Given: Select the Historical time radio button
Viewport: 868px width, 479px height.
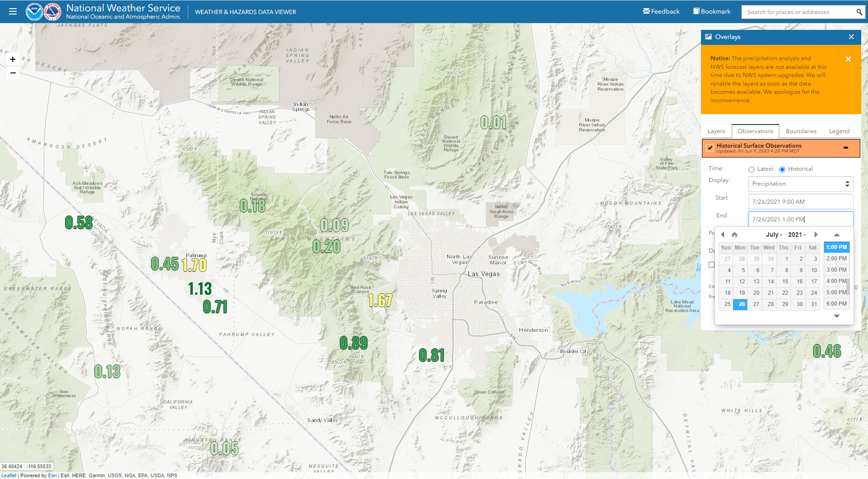Looking at the screenshot, I should pos(782,169).
